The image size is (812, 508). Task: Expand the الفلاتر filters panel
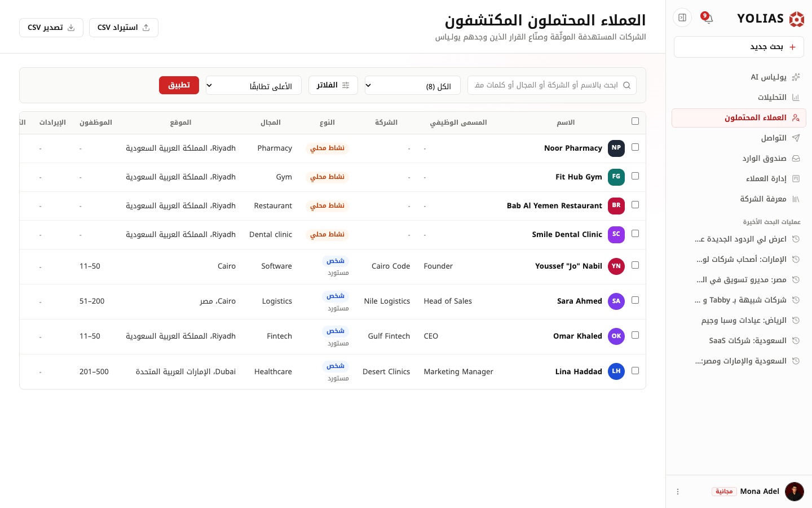333,85
